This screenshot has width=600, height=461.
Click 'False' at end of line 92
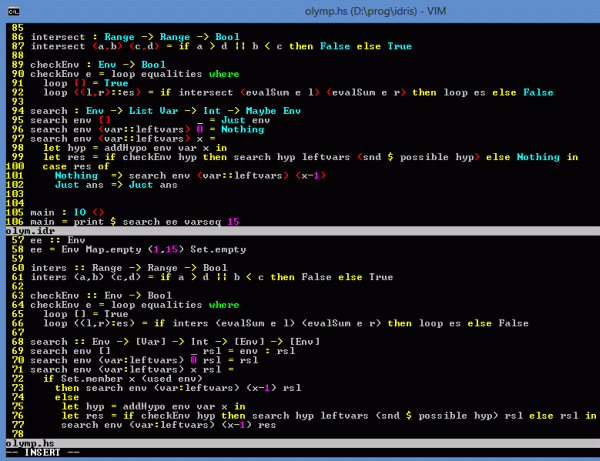(538, 92)
